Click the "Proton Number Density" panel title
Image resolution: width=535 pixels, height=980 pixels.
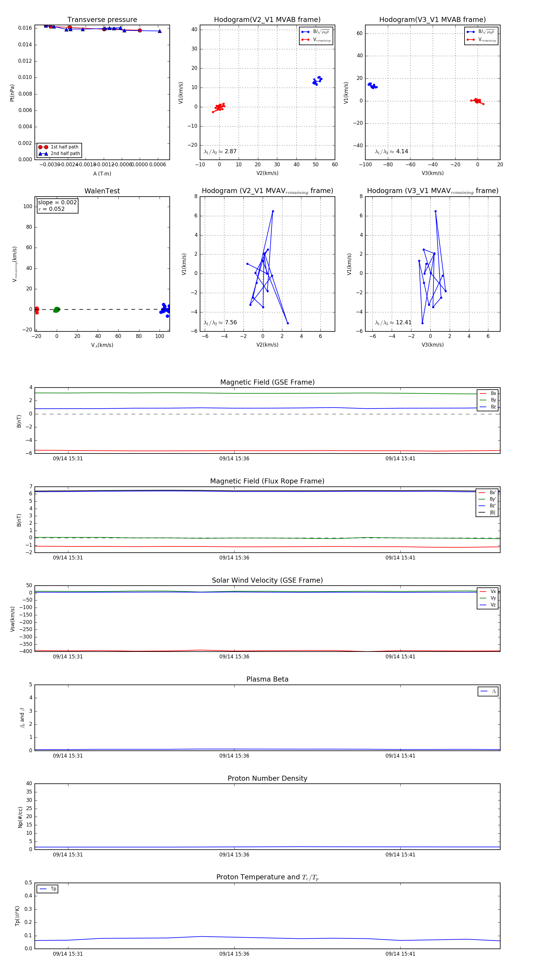pos(267,778)
